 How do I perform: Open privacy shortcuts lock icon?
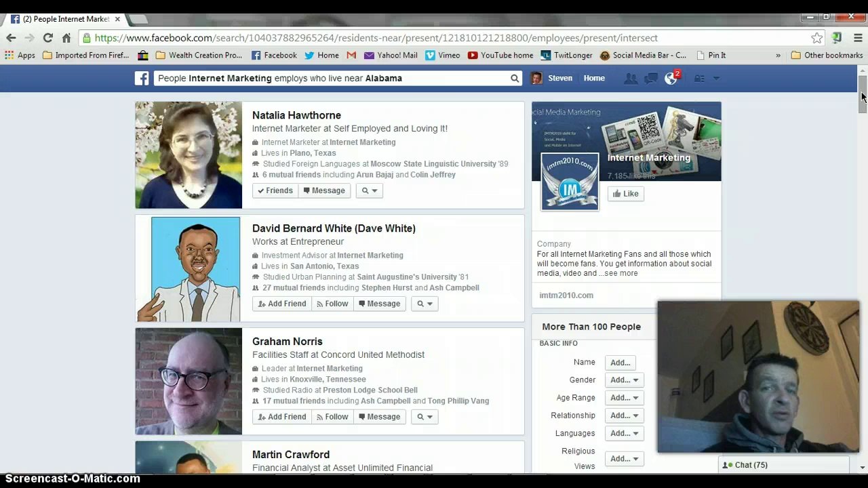700,79
